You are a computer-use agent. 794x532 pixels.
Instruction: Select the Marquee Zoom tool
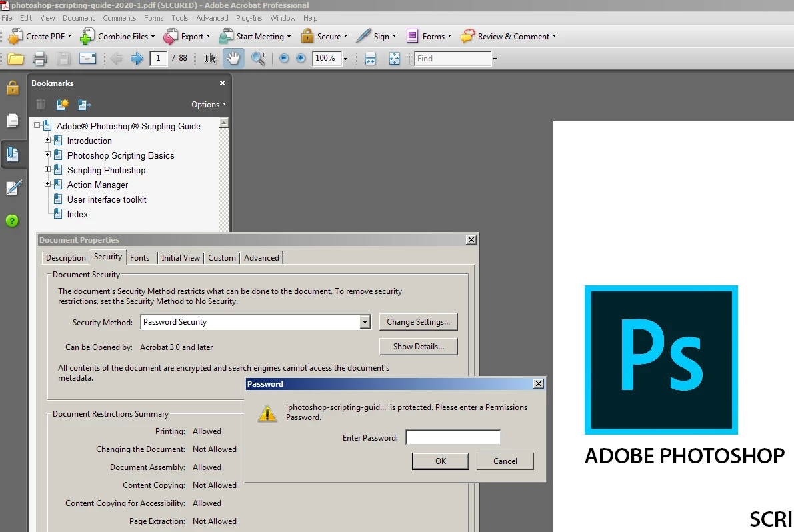[258, 59]
